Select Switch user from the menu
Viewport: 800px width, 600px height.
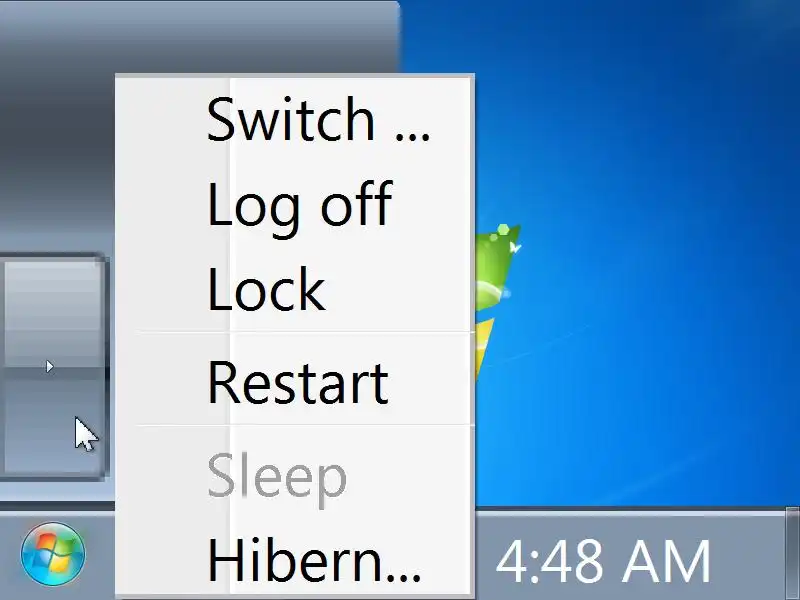point(318,119)
